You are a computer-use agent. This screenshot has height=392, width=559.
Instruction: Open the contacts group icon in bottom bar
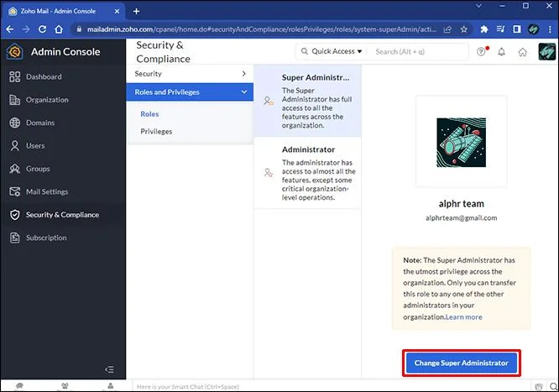tap(65, 386)
